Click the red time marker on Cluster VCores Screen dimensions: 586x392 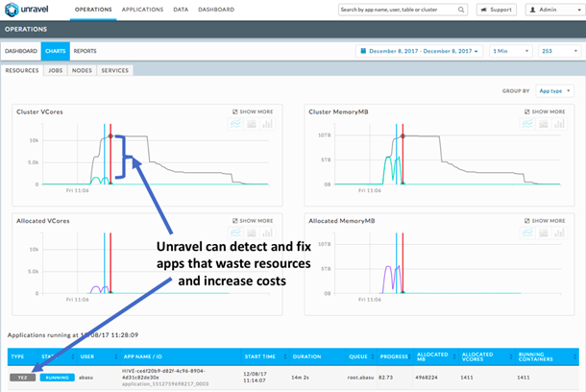pos(110,154)
